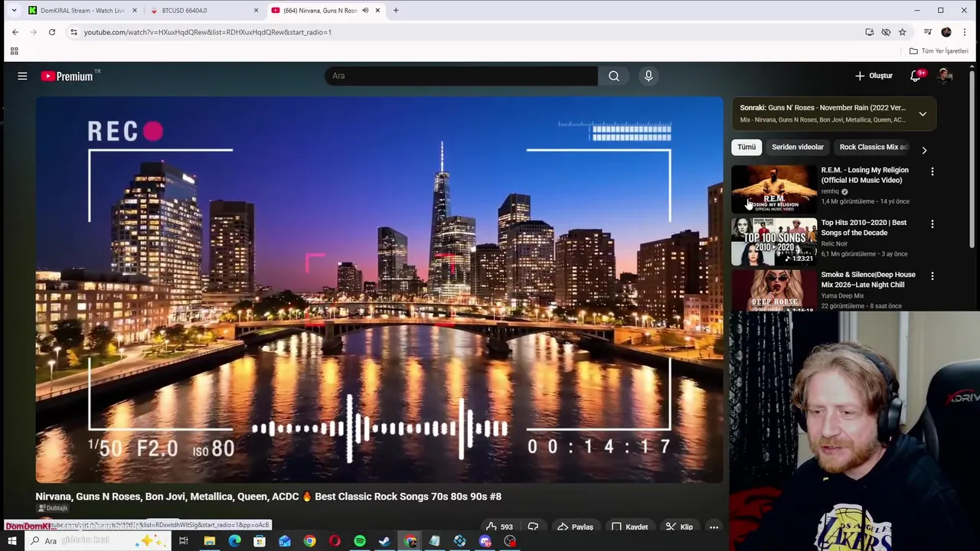Open Top 100 Songs 2010-2020 thumbnail
This screenshot has height=551, width=980.
pyautogui.click(x=774, y=241)
